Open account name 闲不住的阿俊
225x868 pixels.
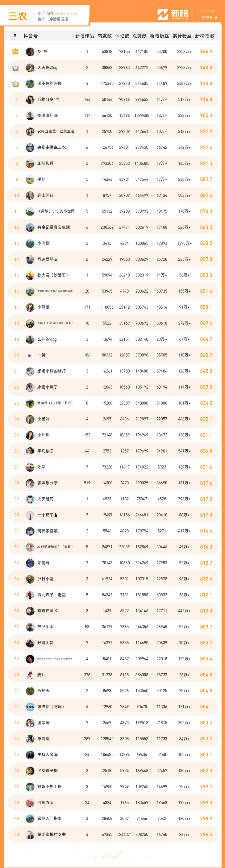[x=49, y=84]
